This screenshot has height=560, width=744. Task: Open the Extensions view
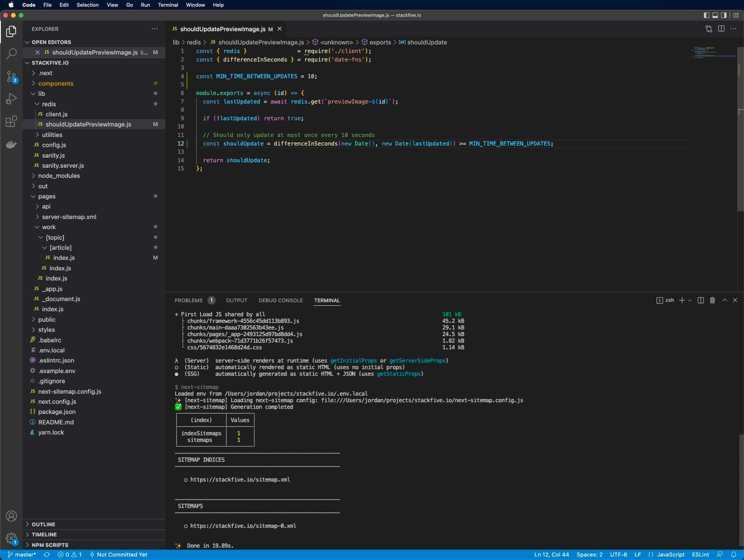coord(11,121)
